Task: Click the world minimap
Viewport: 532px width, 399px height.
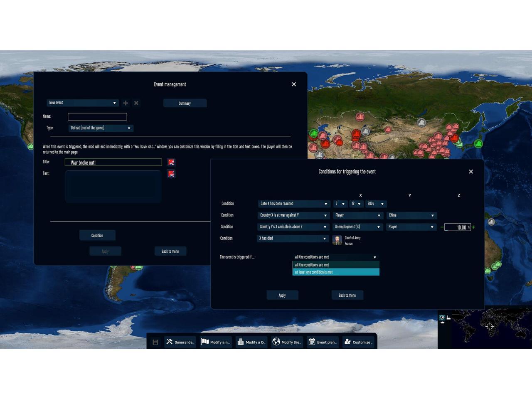Action: pos(491,328)
